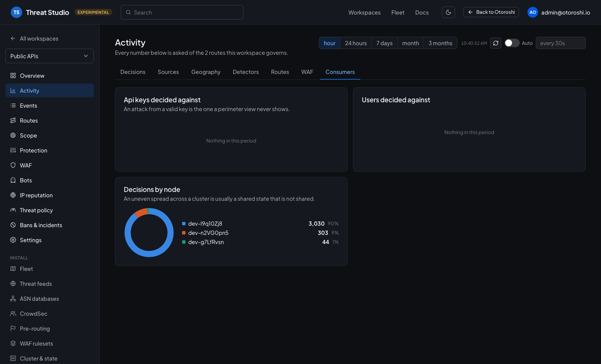Click the admin AO avatar
The height and width of the screenshot is (364, 601).
click(533, 12)
